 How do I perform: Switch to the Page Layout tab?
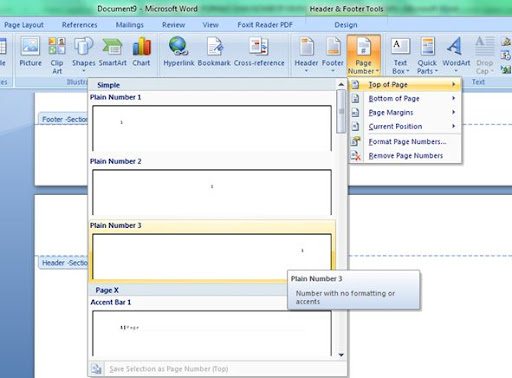[x=24, y=25]
